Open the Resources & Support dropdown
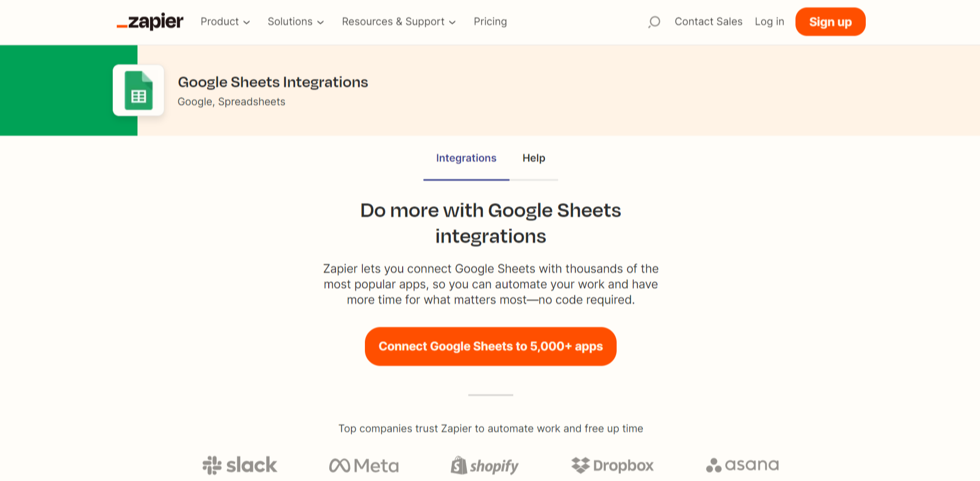 (x=398, y=22)
